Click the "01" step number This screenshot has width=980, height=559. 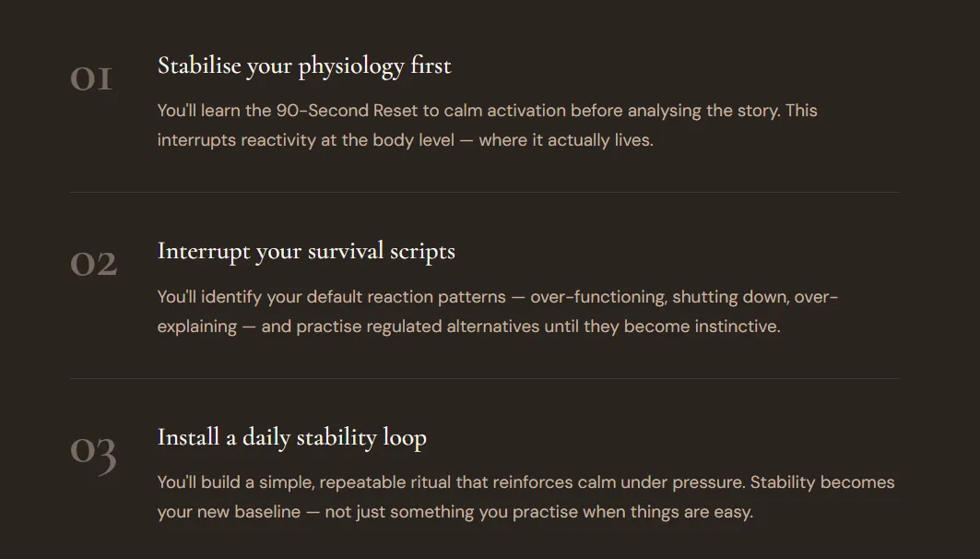(91, 78)
